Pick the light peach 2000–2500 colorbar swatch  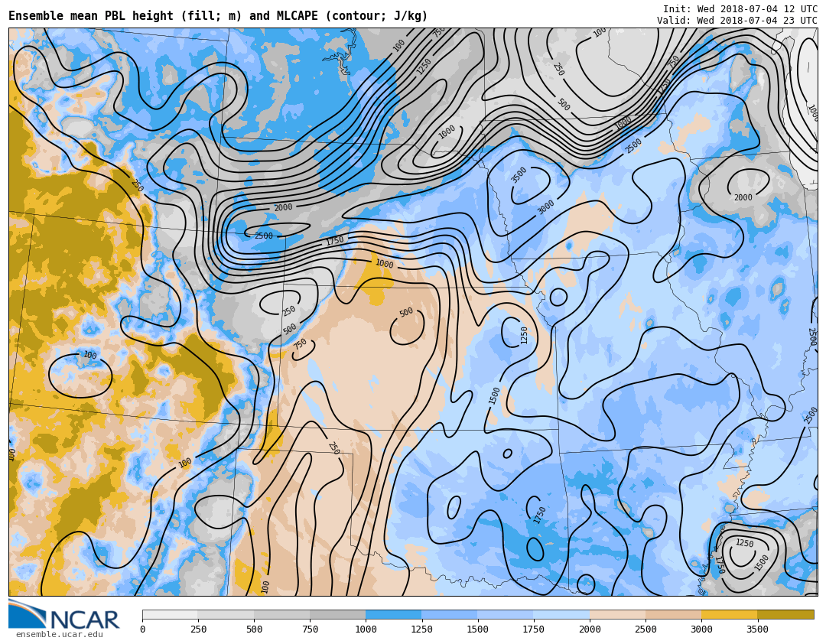617,614
